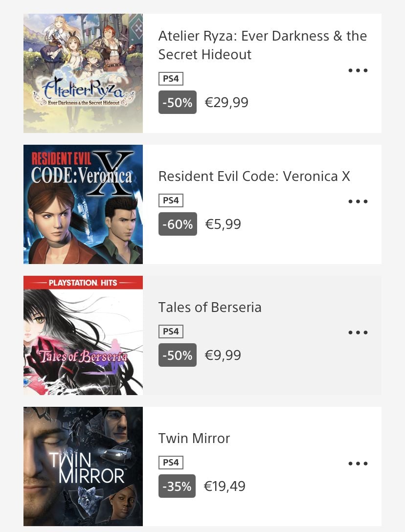Screen dimensions: 405x532
Task: Open the Twin Mirror title link
Action: (194, 438)
